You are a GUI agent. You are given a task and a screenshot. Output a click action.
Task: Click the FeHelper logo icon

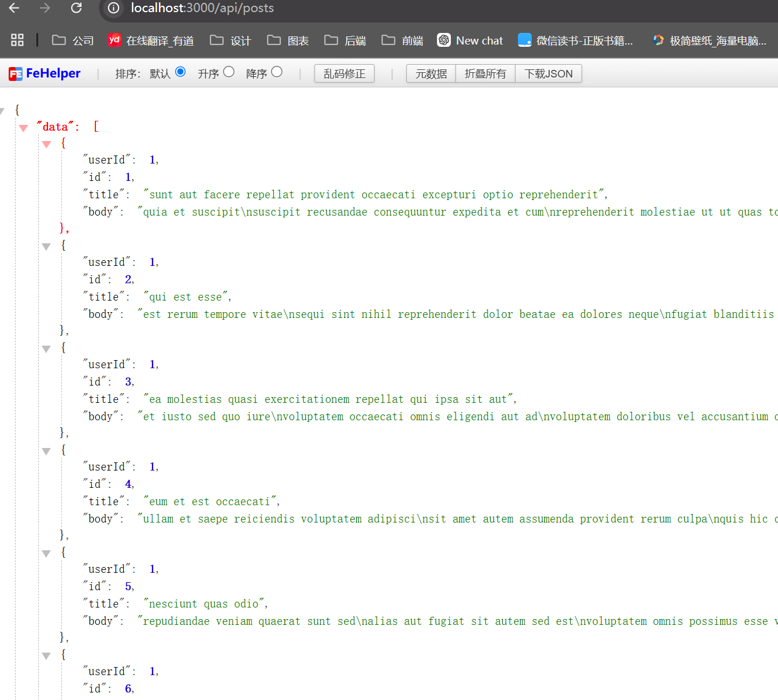[x=16, y=73]
